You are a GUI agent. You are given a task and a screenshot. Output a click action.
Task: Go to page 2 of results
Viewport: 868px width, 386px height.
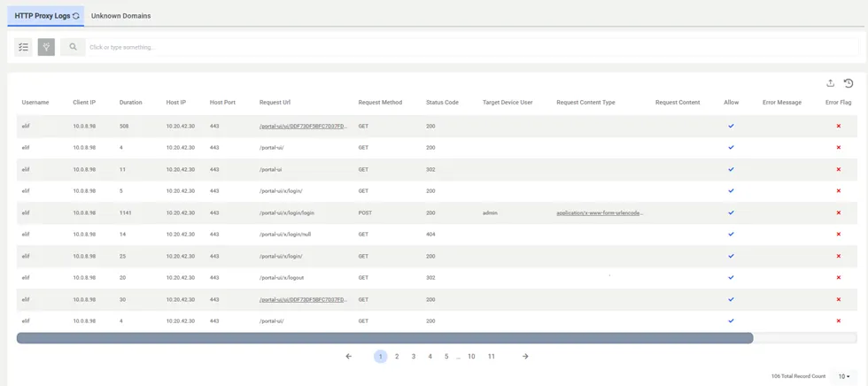(x=397, y=357)
